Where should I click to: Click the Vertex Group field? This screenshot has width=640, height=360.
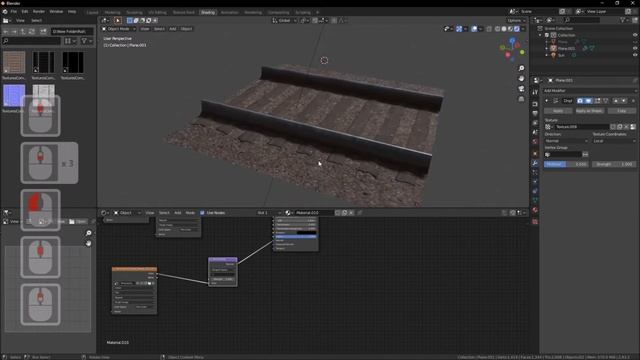(x=563, y=154)
